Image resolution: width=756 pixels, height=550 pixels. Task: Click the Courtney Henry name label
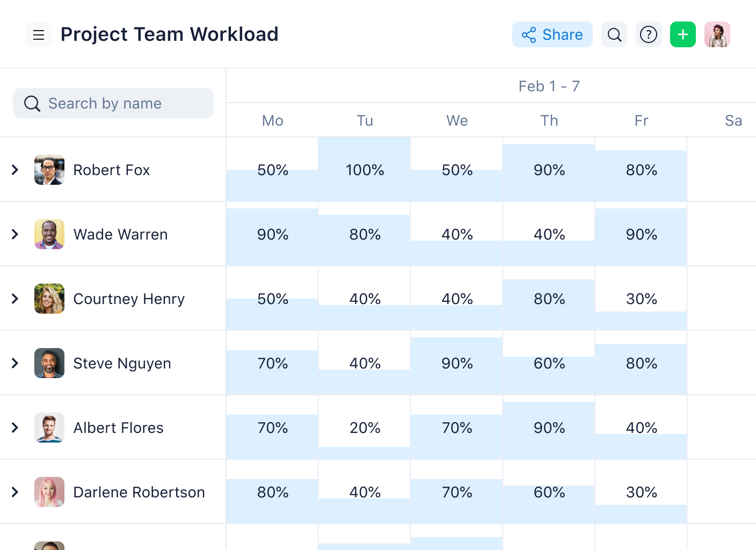pos(129,299)
